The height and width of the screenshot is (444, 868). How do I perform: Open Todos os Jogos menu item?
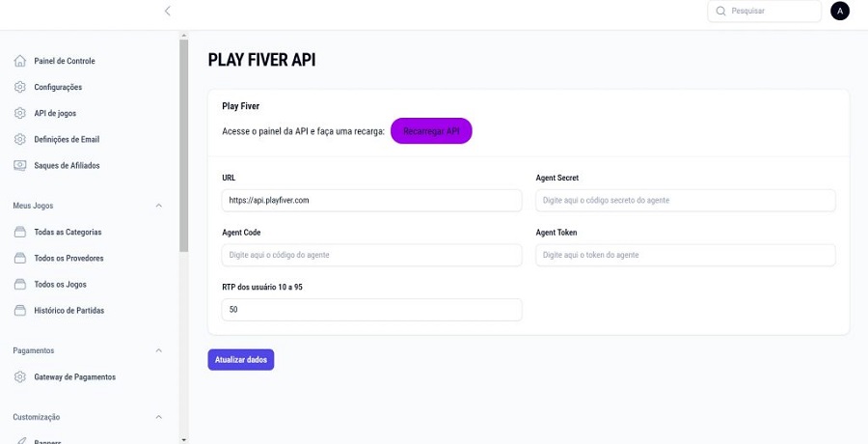[x=60, y=285]
